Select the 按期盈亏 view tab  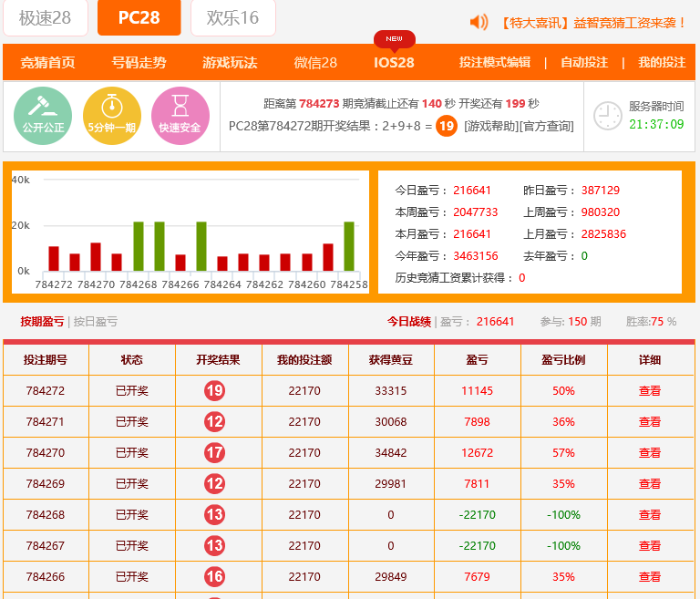pyautogui.click(x=42, y=322)
